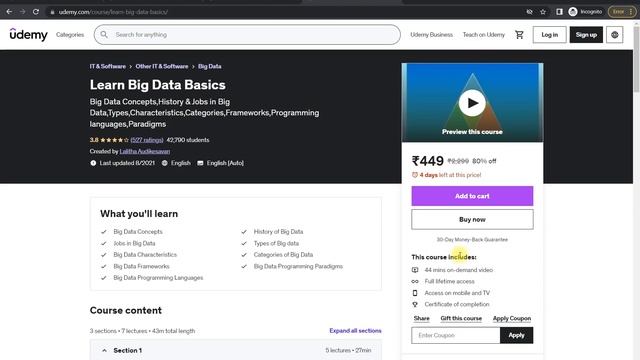Image resolution: width=640 pixels, height=360 pixels.
Task: Click the English [Auto] captions icon
Action: pyautogui.click(x=200, y=163)
